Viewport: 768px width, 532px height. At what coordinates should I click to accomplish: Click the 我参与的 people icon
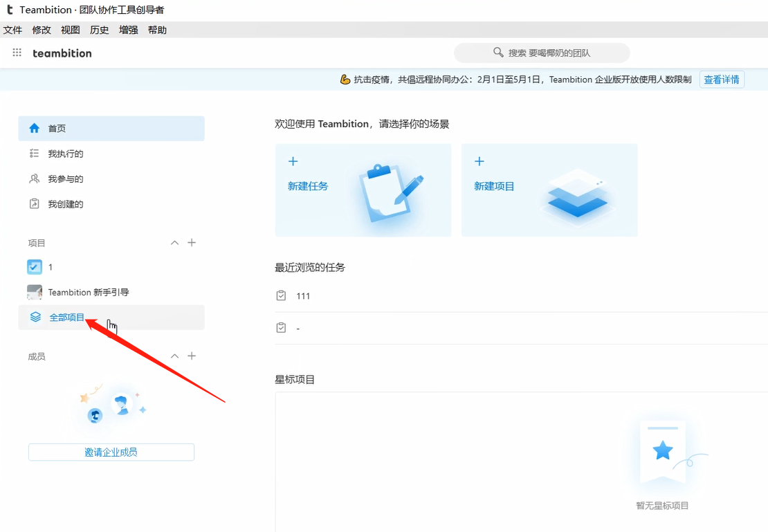pos(33,178)
